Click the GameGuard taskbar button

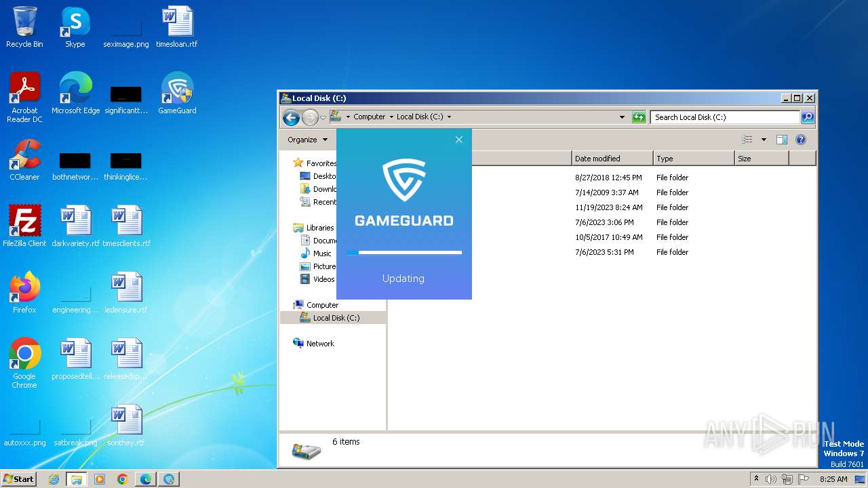pos(169,479)
